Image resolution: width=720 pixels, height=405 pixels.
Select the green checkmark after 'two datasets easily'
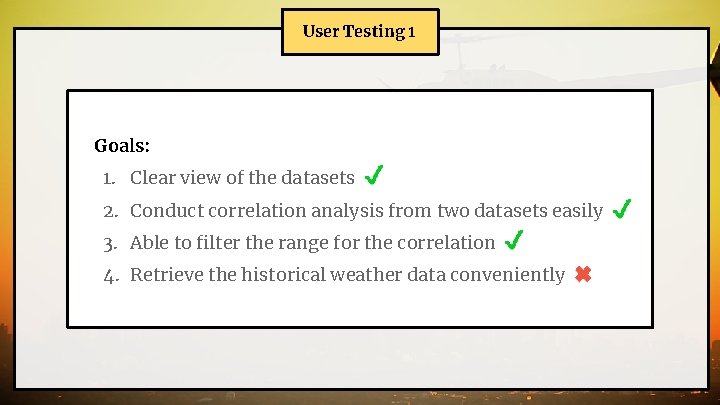(x=622, y=208)
